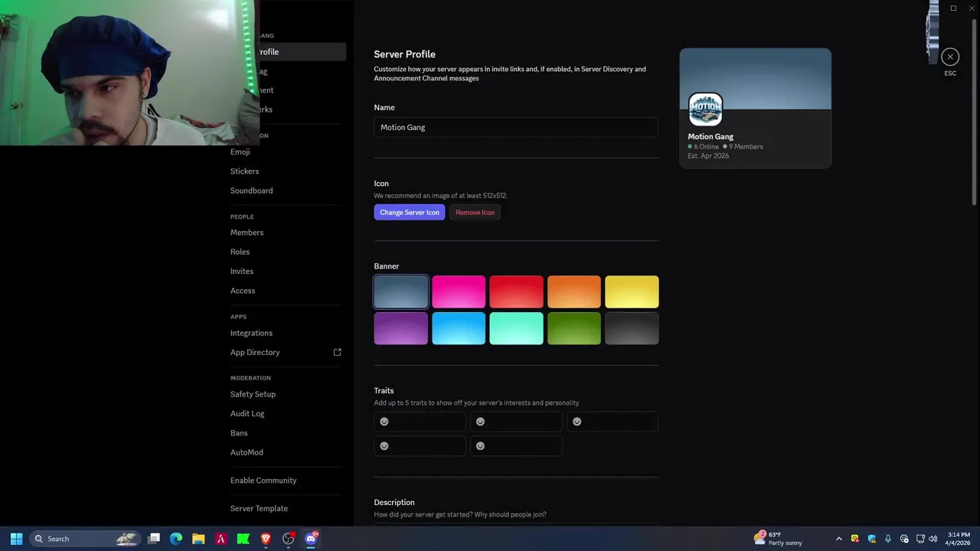Switch to Brave browser on the taskbar

[x=266, y=539]
